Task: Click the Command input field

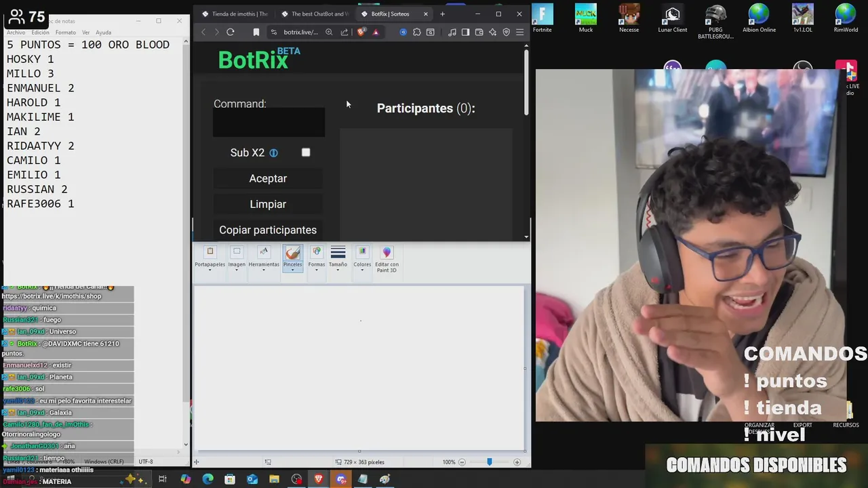Action: click(269, 123)
